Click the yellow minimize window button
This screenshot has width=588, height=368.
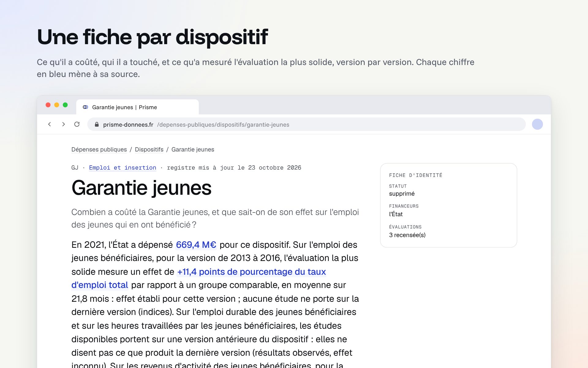click(x=57, y=105)
